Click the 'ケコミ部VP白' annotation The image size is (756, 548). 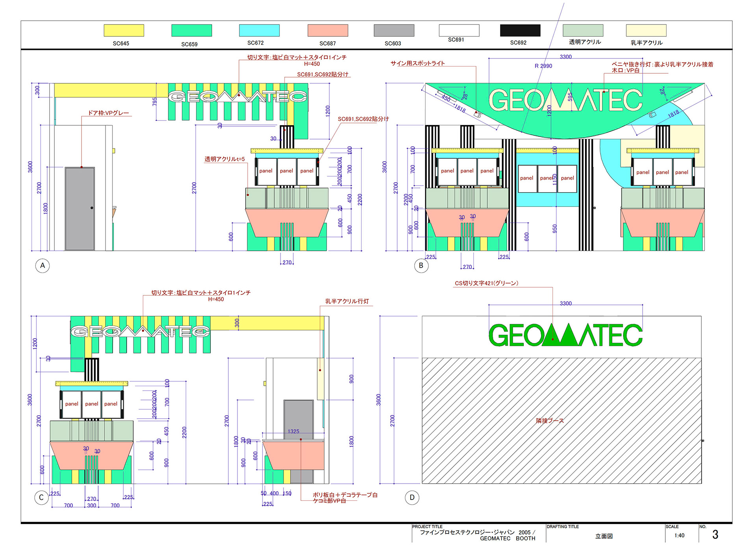pyautogui.click(x=329, y=501)
